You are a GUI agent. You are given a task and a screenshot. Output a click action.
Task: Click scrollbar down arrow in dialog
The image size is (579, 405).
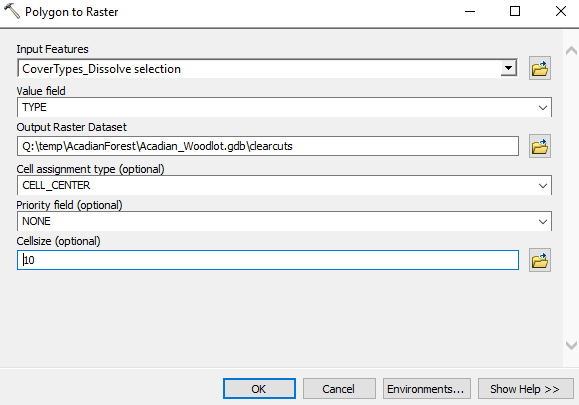571,346
